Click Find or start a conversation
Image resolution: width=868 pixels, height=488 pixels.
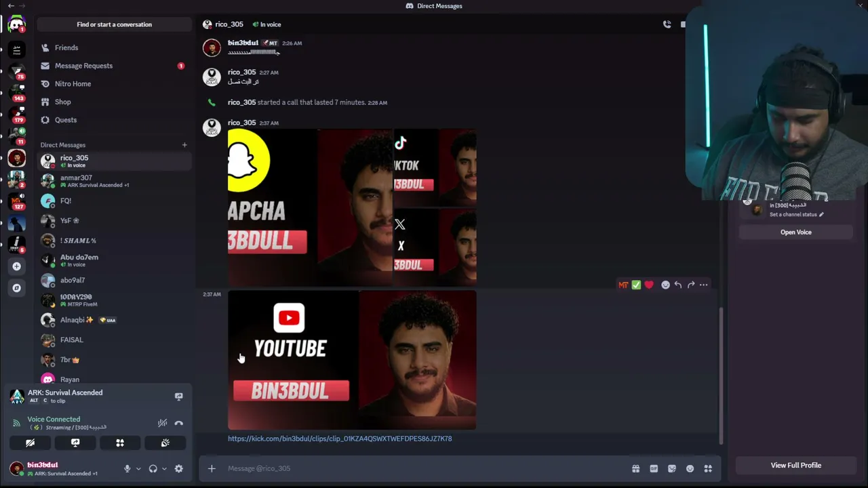(x=114, y=24)
